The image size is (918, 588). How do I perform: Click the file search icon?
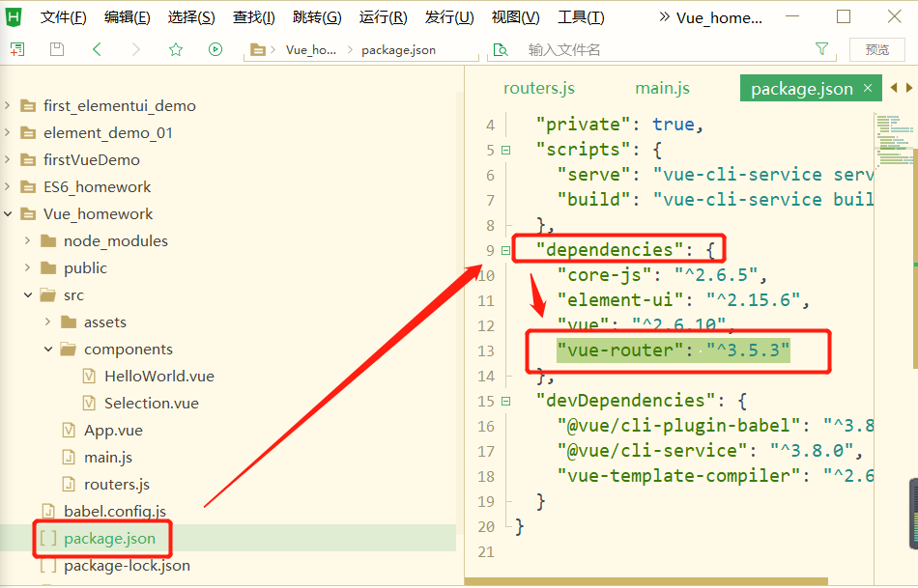tap(501, 50)
